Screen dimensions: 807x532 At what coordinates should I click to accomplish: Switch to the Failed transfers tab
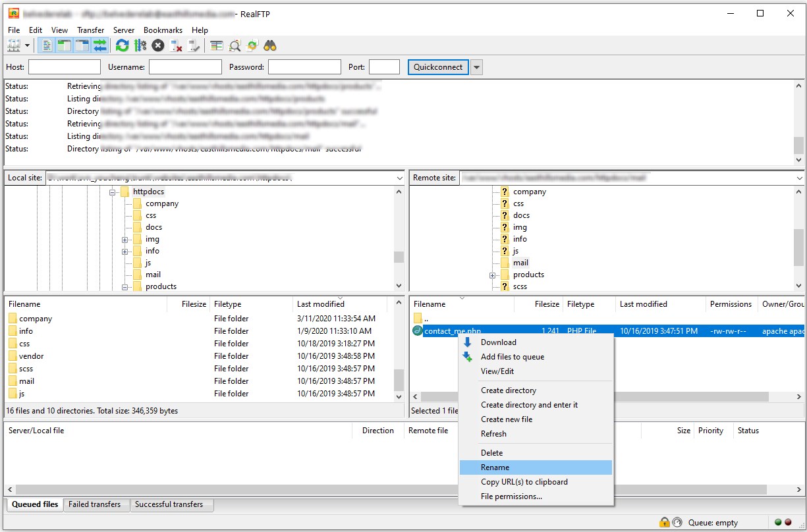[x=95, y=504]
